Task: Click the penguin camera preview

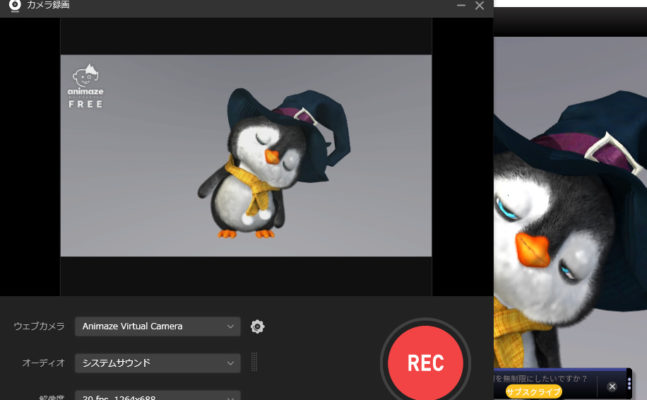Action: (x=246, y=156)
